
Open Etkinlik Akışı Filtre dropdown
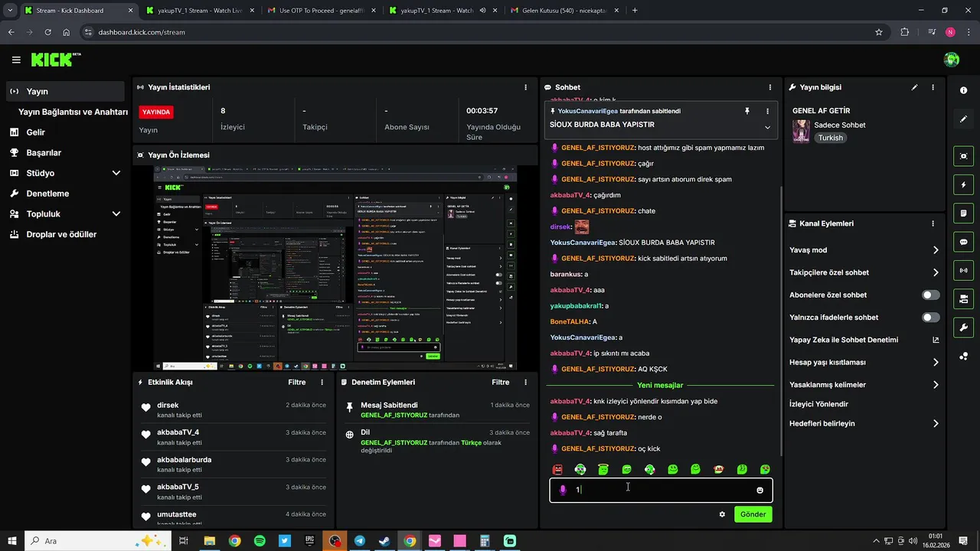click(x=296, y=382)
